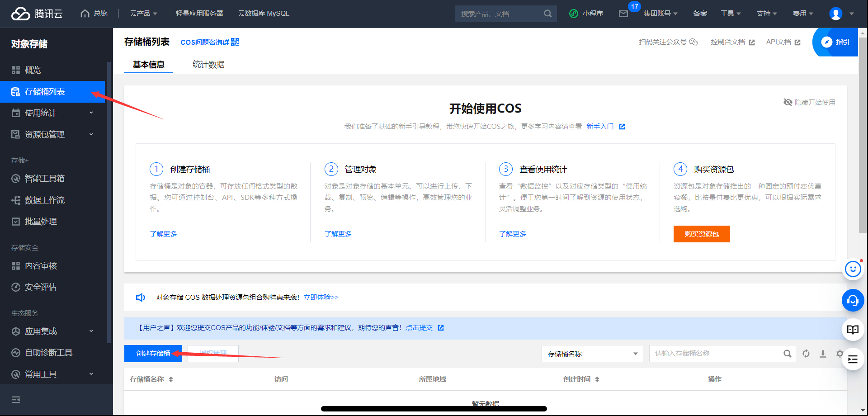
Task: Click the orange 购买资源包 button
Action: pyautogui.click(x=701, y=234)
